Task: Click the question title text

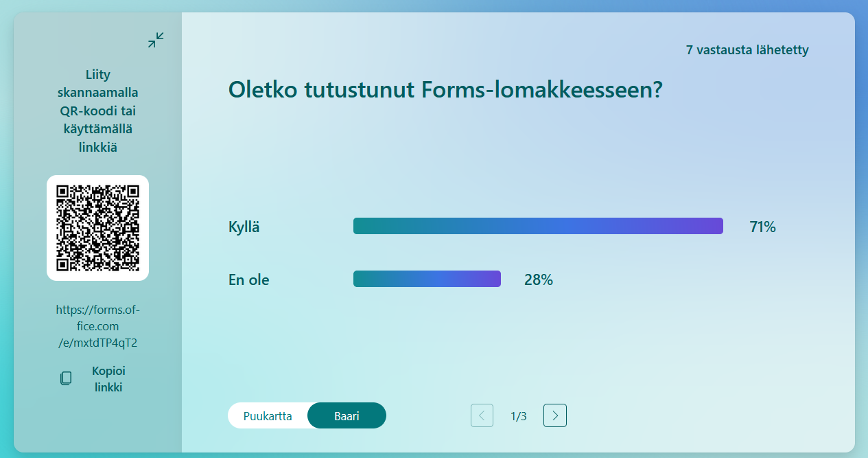Action: click(445, 90)
